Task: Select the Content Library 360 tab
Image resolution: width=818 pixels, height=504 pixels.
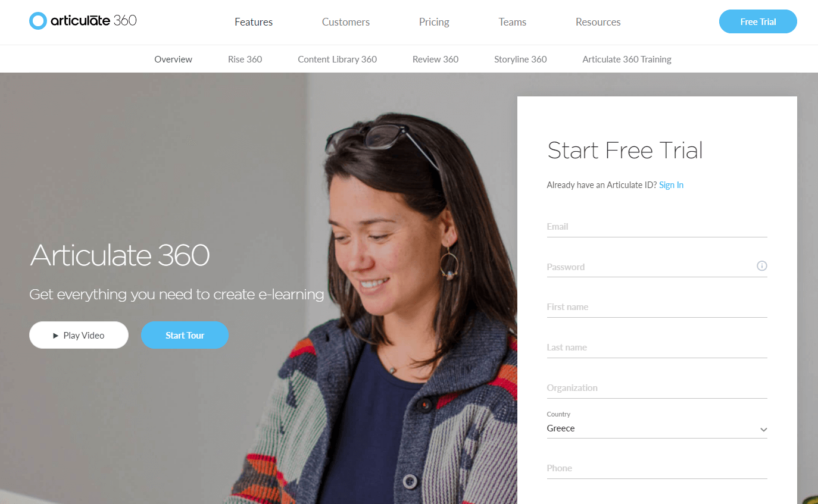Action: click(338, 59)
